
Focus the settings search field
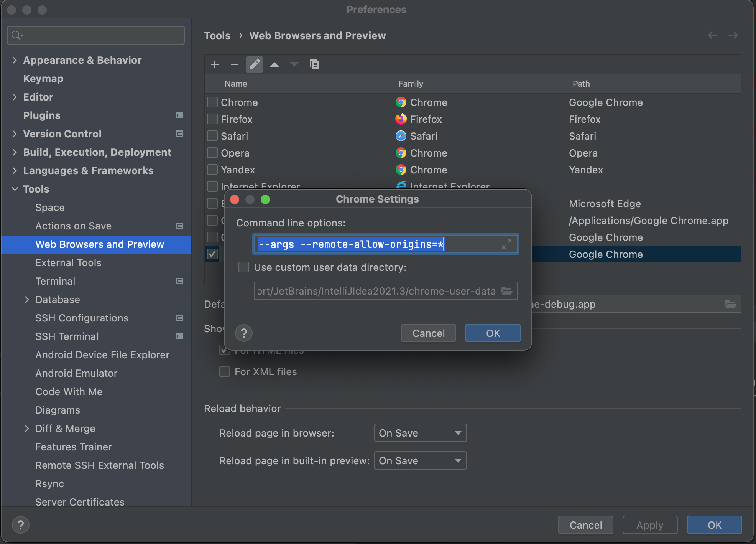tap(96, 35)
